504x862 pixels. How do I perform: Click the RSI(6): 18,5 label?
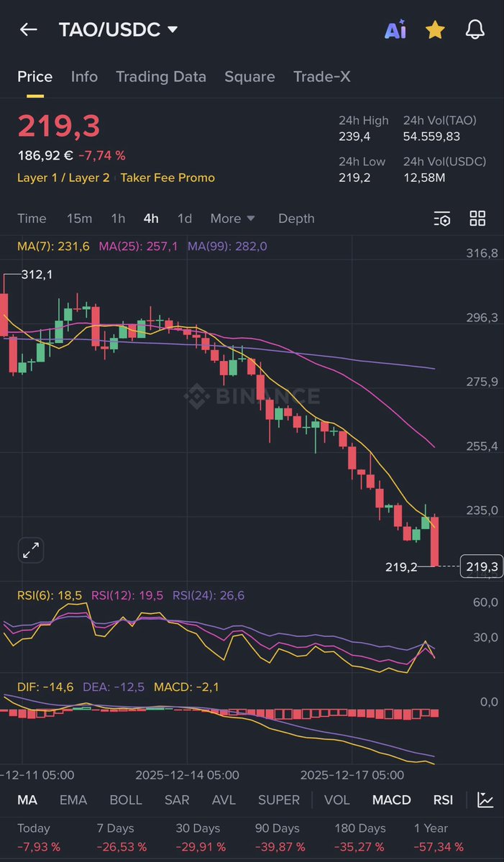coord(50,595)
